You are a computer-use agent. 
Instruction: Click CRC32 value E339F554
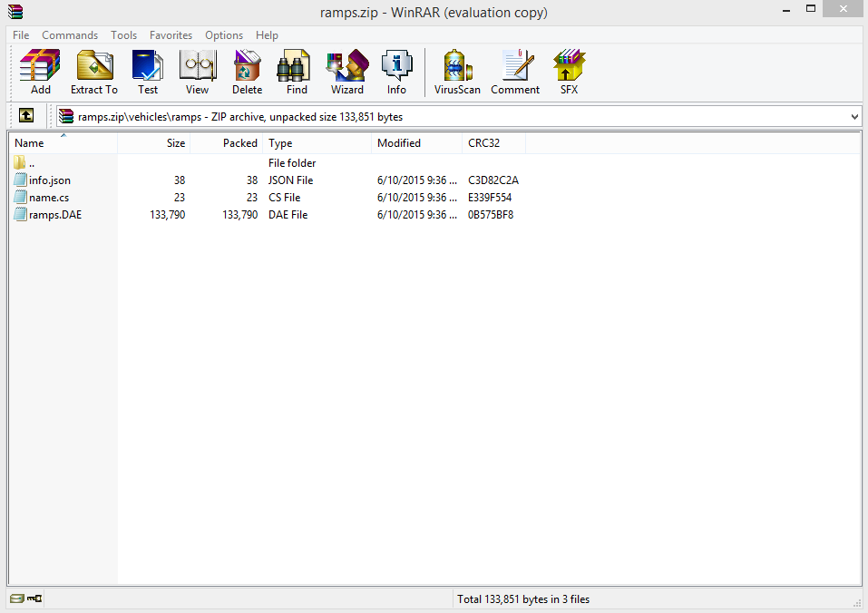pyautogui.click(x=490, y=198)
